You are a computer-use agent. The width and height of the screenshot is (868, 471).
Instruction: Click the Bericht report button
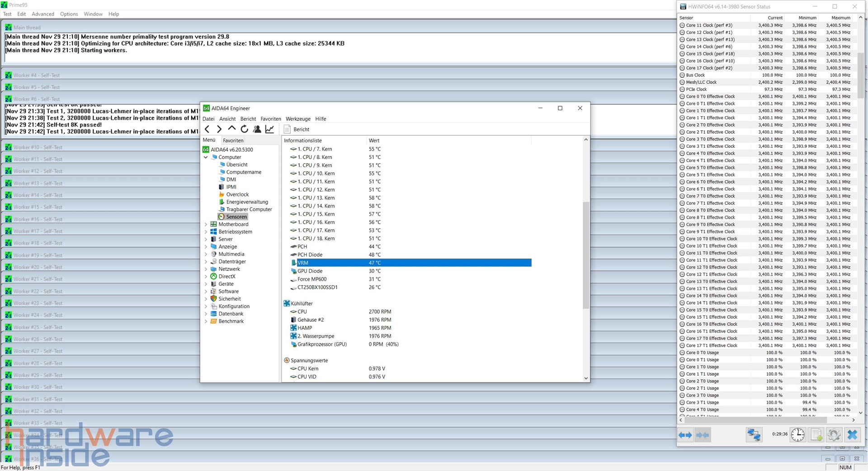297,129
